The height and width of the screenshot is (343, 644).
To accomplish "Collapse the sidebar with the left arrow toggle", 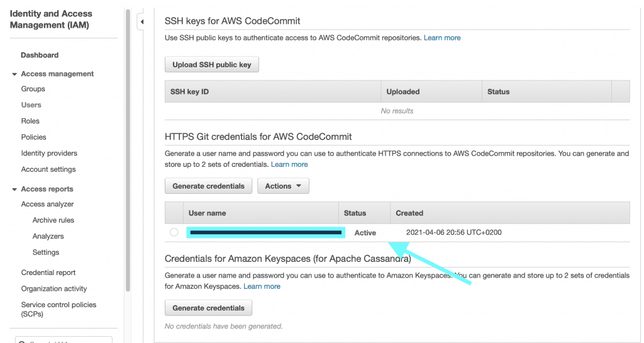I will coord(142,22).
